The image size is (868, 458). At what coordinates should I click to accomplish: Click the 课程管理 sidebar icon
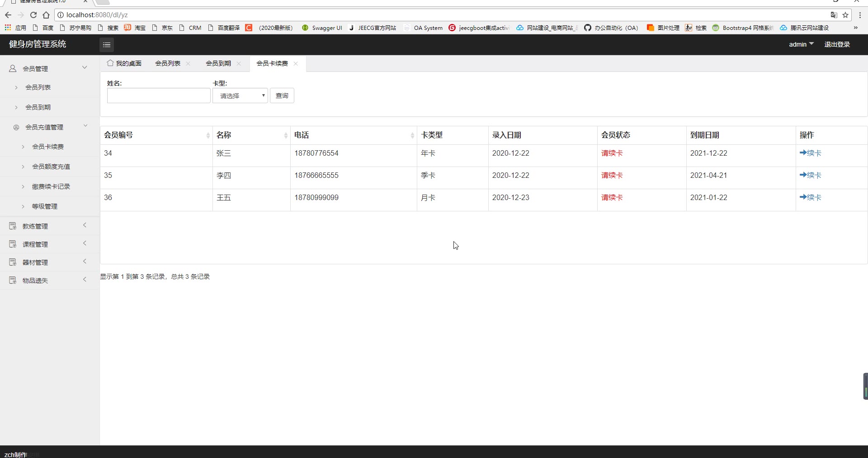[x=13, y=244]
